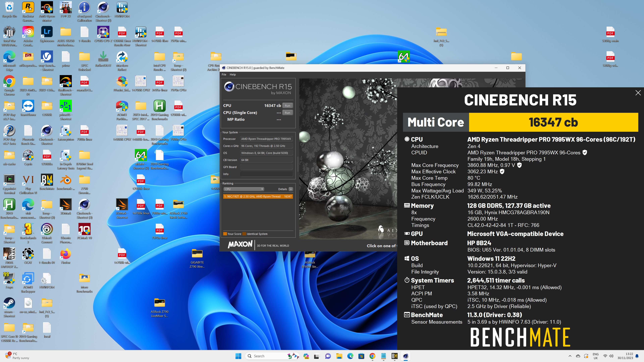This screenshot has width=644, height=362.
Task: Click the taskbar Search box
Action: (x=272, y=356)
